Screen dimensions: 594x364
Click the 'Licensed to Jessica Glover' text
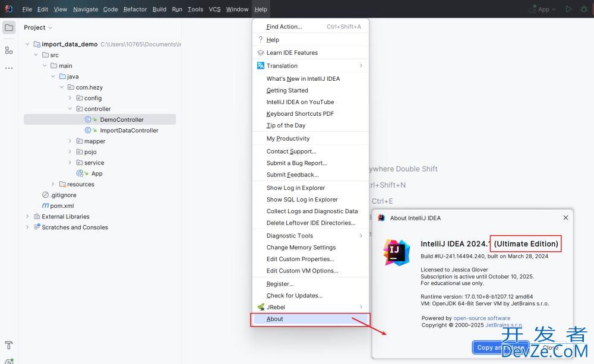[x=454, y=270]
